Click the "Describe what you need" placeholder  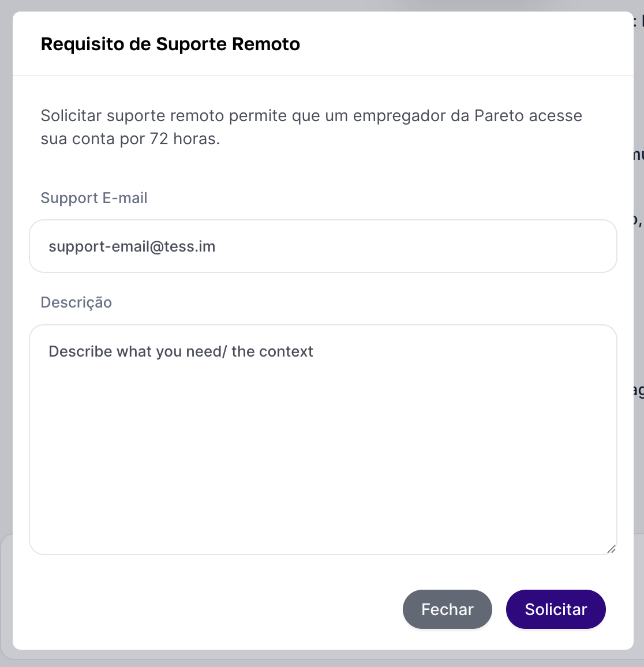coord(181,351)
